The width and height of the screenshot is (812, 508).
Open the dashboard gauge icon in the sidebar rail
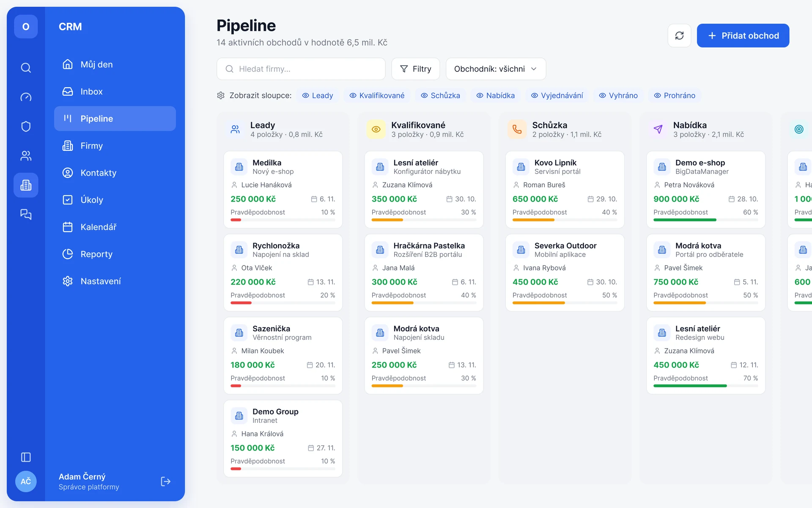[26, 97]
